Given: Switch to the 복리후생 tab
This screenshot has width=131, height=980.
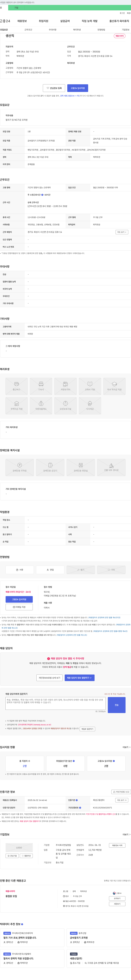Looking at the screenshot, I should pos(77,30).
